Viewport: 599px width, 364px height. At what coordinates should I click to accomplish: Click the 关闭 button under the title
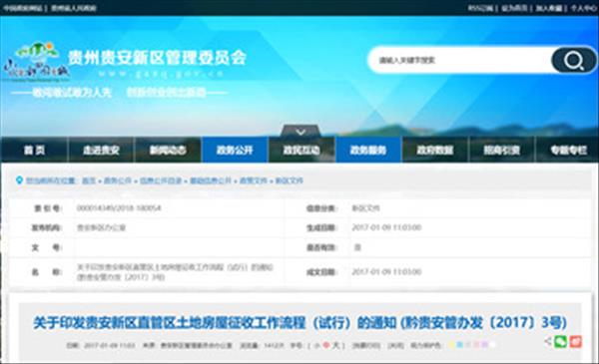click(x=395, y=345)
